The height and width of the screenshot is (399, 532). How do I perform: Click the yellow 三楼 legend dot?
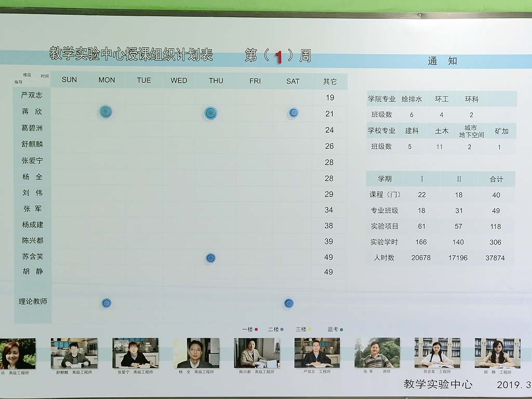310,329
